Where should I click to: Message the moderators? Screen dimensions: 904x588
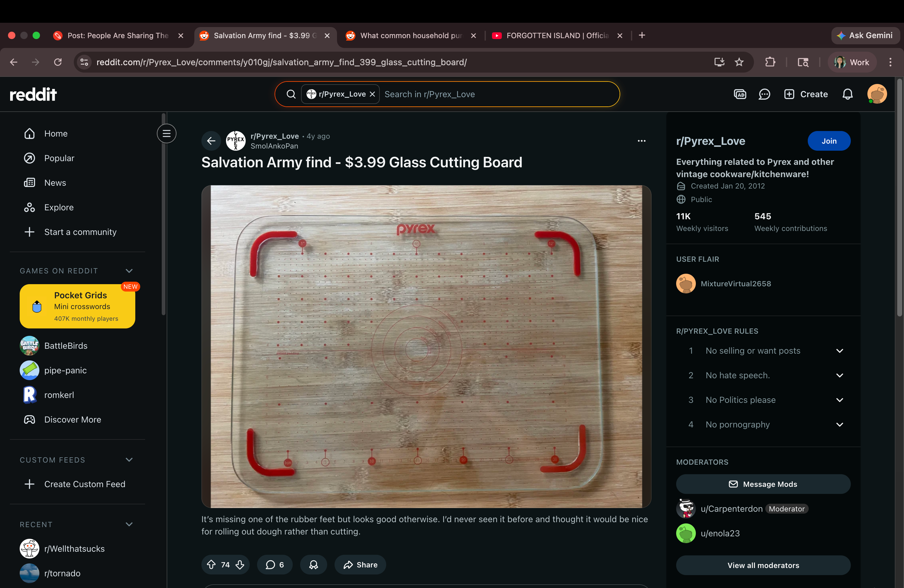tap(763, 484)
